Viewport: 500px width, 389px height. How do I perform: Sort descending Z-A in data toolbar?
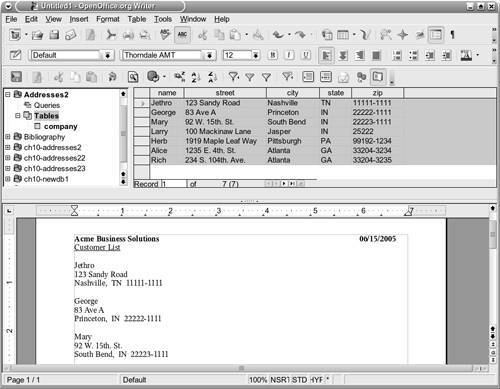point(212,77)
